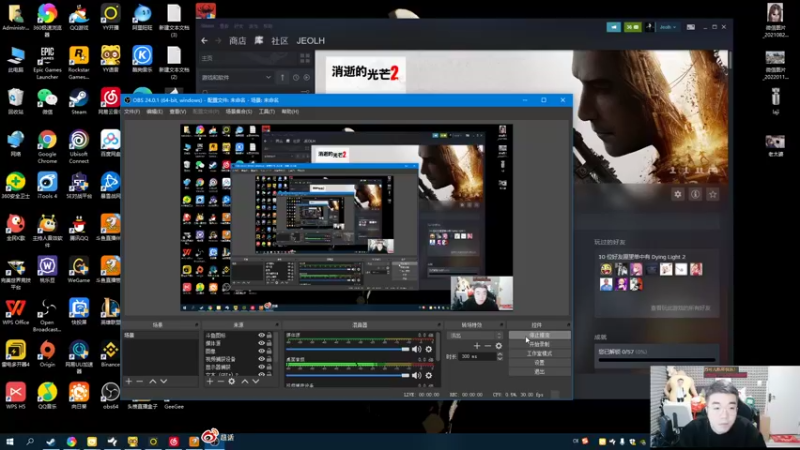Open the 淡出 transition type dropdown
The height and width of the screenshot is (450, 800).
click(474, 336)
